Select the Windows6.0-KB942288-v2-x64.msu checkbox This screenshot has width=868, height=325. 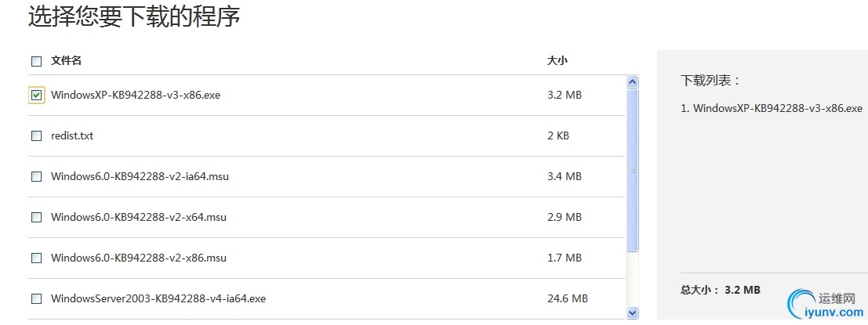click(x=36, y=217)
